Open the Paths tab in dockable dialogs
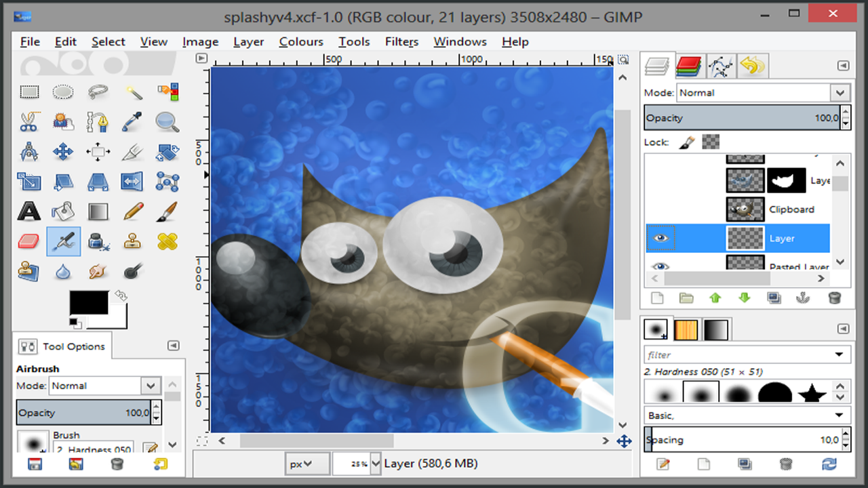This screenshot has height=488, width=868. (x=721, y=65)
